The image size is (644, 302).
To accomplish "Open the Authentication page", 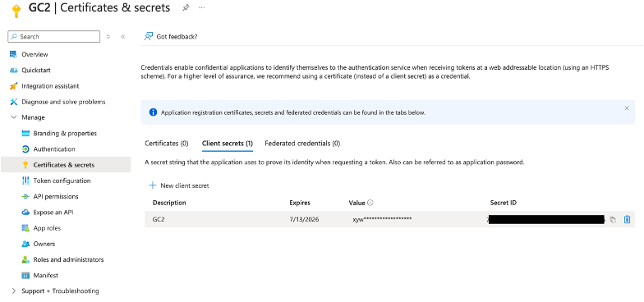I will 54,149.
